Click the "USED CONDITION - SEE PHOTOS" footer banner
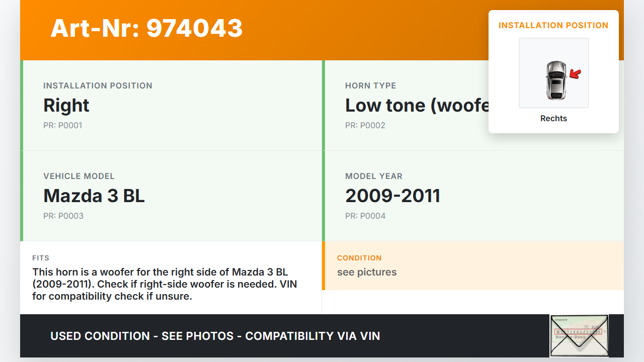This screenshot has height=362, width=644. pos(215,336)
